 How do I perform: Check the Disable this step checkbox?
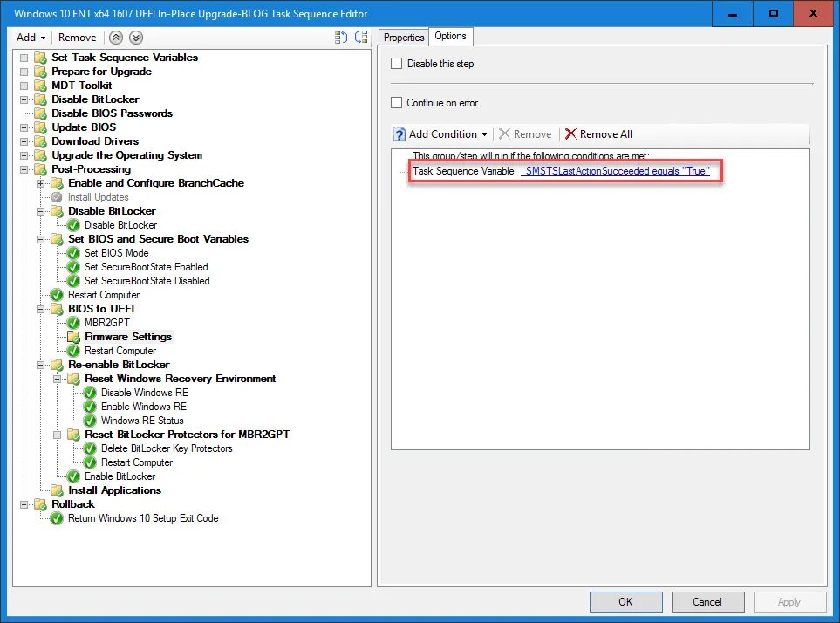(396, 63)
